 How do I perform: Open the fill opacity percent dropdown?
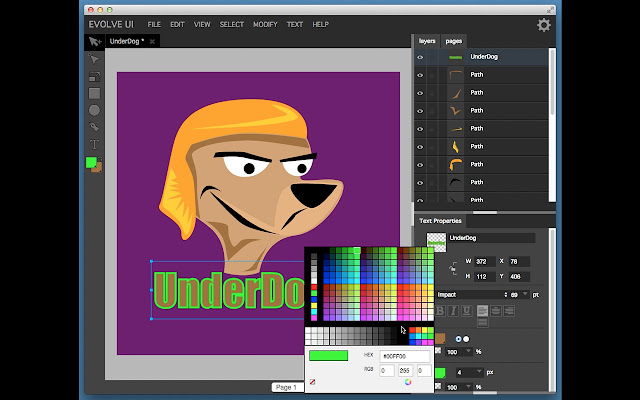(x=468, y=351)
